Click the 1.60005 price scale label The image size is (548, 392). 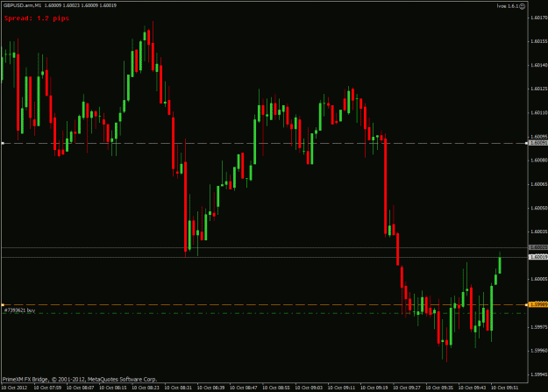click(x=538, y=279)
